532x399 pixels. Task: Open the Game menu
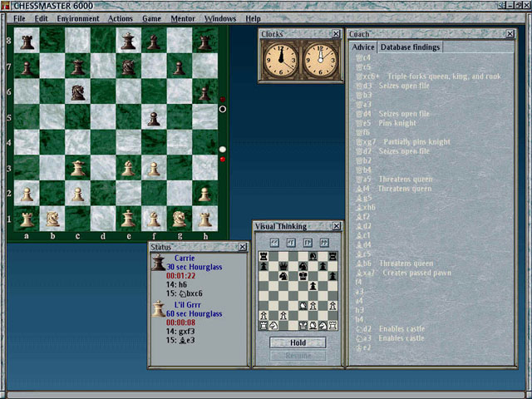[151, 18]
